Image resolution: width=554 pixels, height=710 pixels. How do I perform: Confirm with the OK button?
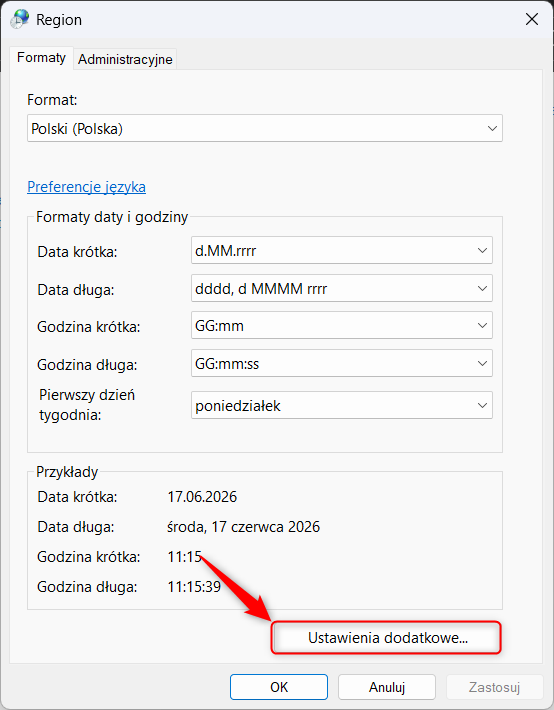(279, 687)
